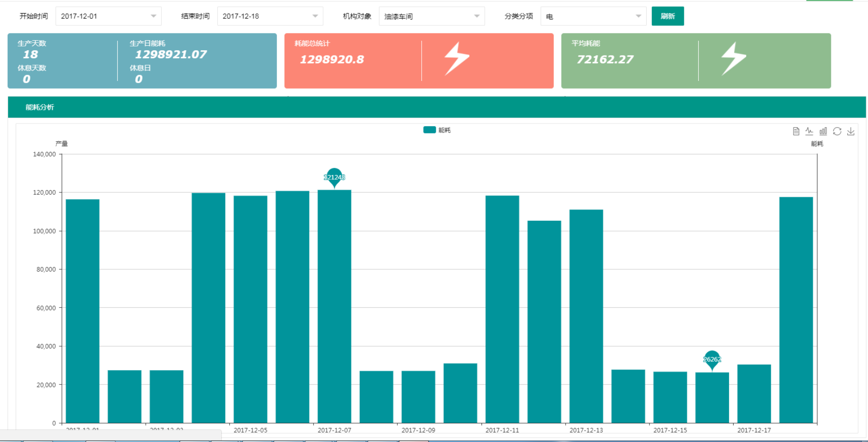Open the chart data view icon
This screenshot has width=868, height=442.
click(x=796, y=131)
